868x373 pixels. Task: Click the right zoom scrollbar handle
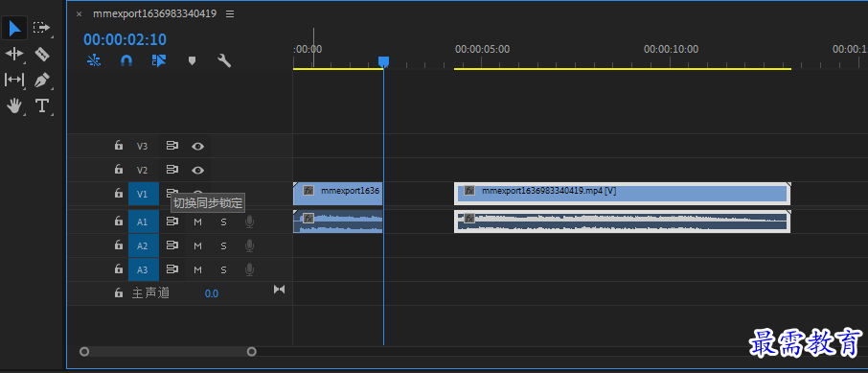point(251,351)
